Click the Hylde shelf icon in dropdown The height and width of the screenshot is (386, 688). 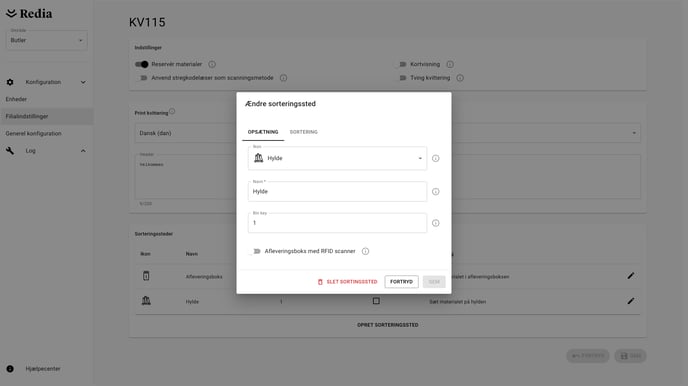click(258, 158)
